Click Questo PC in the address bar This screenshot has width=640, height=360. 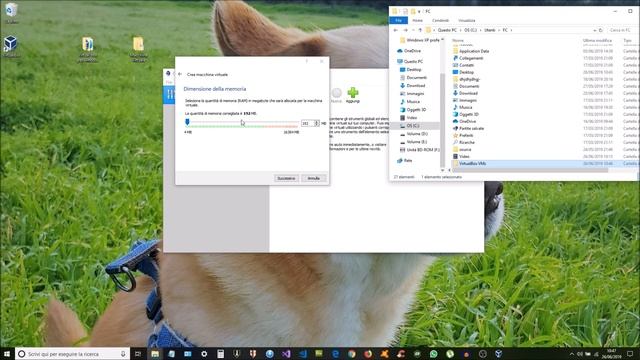[x=447, y=30]
